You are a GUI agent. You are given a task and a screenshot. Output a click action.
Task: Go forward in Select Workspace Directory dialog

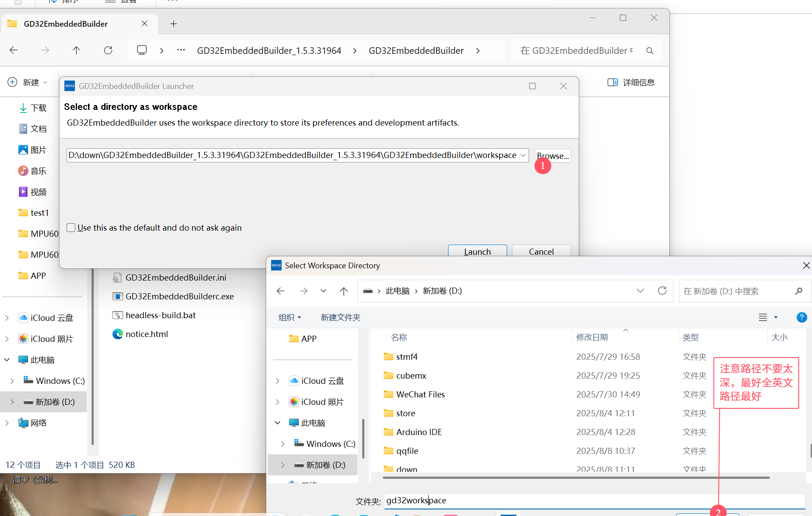pyautogui.click(x=304, y=291)
